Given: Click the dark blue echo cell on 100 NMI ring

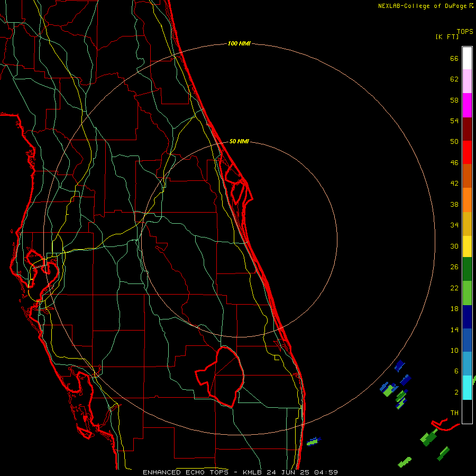Looking at the screenshot, I should point(399,366).
